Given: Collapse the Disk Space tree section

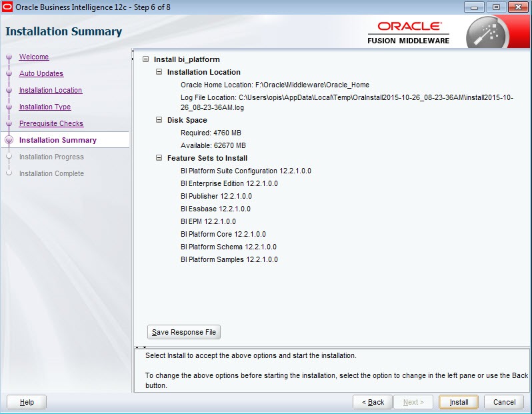Looking at the screenshot, I should point(159,120).
